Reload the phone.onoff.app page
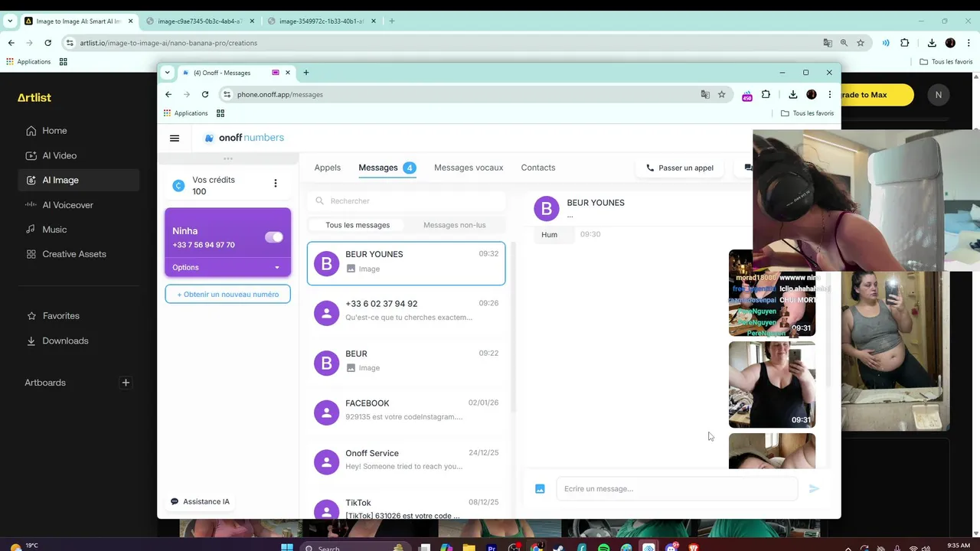Screen dimensions: 980x551 click(x=205, y=94)
